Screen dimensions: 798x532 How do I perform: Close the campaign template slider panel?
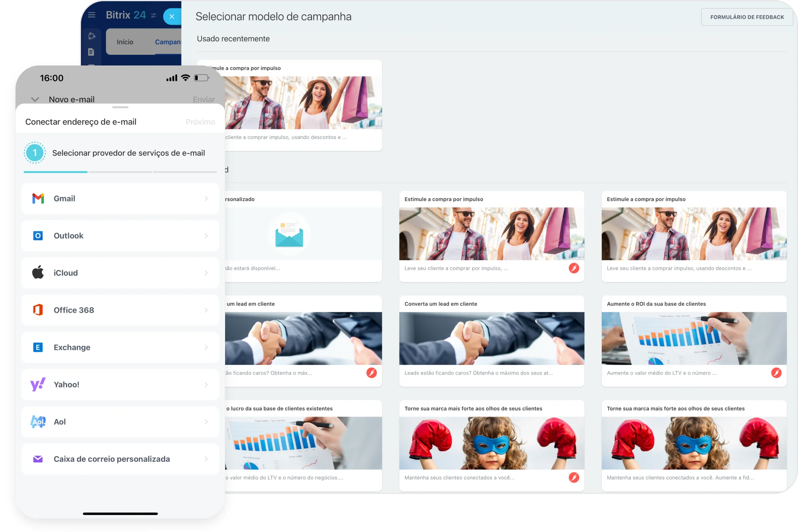point(172,17)
